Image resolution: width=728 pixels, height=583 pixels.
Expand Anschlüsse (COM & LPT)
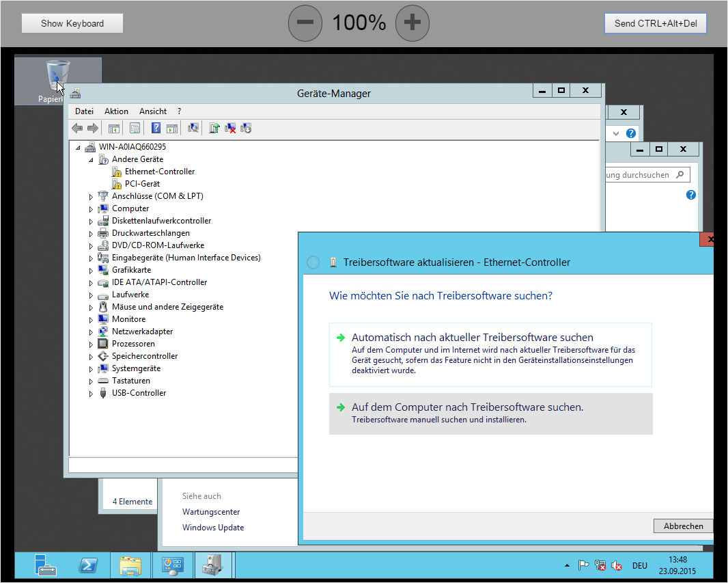[x=91, y=197]
